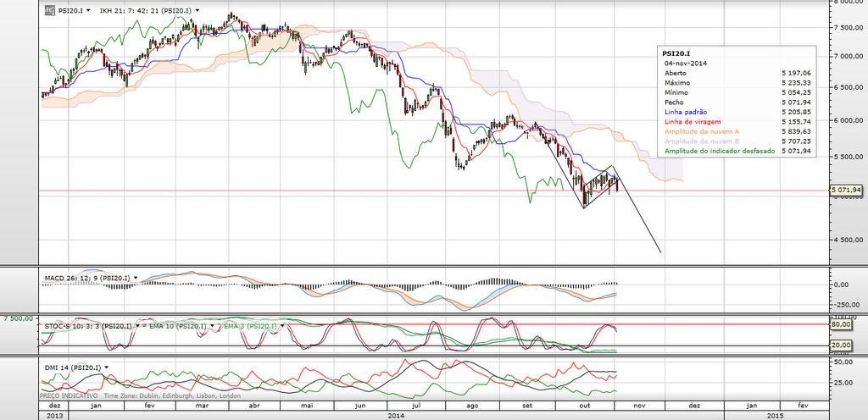Click the 2015 year label on the time axis
The height and width of the screenshot is (420, 868).
coord(776,415)
